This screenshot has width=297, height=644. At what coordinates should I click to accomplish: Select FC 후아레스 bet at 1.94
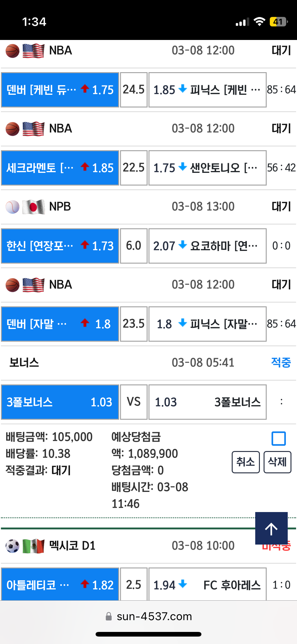point(208,584)
